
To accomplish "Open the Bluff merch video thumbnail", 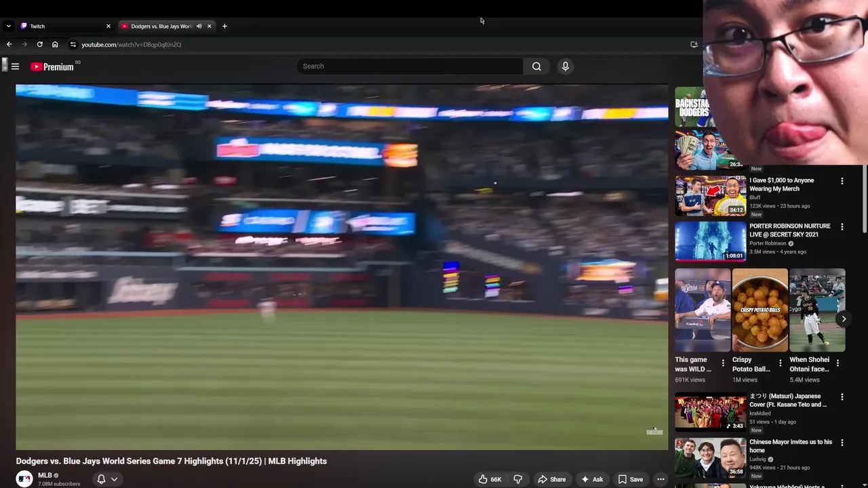I will click(x=710, y=196).
